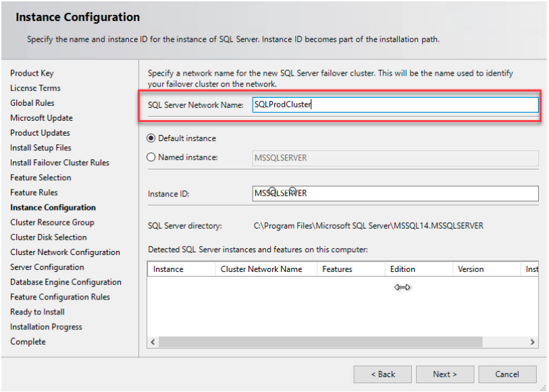Go to Cluster Disk Selection step

pyautogui.click(x=49, y=237)
